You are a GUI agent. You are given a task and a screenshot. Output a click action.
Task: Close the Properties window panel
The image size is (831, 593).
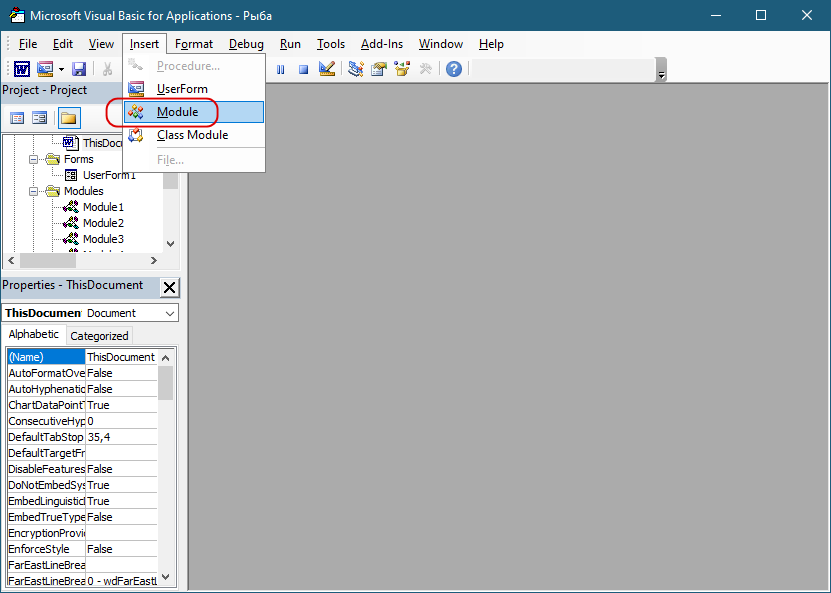(170, 287)
